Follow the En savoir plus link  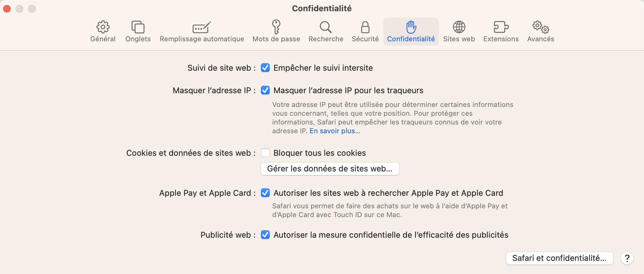point(335,131)
